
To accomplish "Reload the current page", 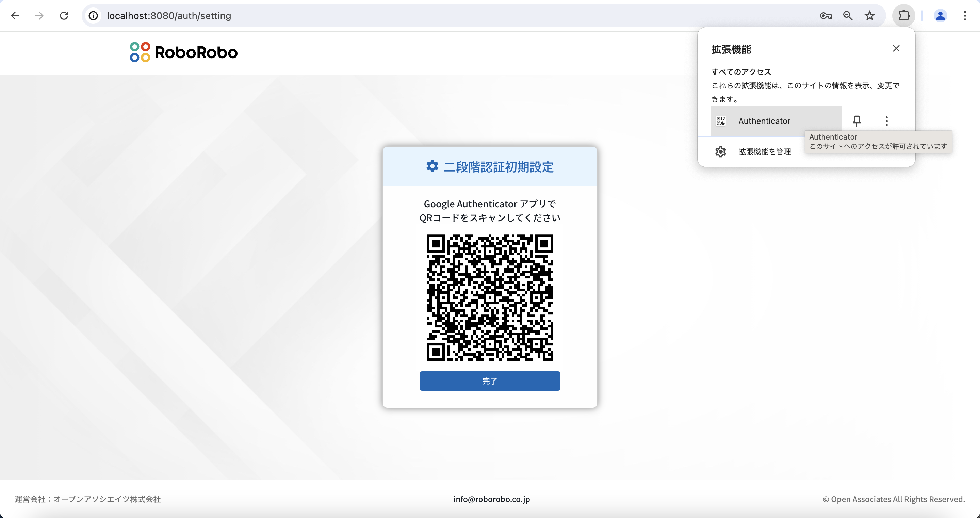I will [64, 16].
